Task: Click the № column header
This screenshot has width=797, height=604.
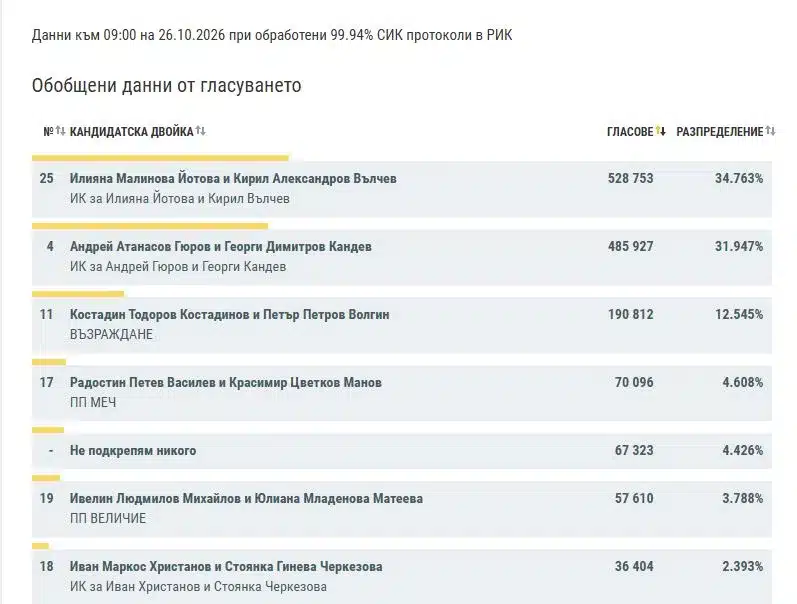Action: coord(49,132)
